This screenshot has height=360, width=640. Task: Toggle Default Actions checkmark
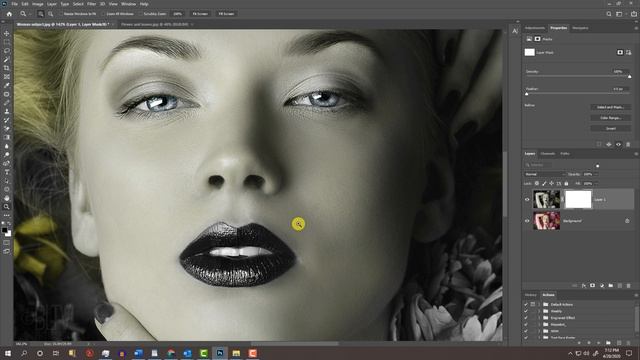[x=526, y=304]
